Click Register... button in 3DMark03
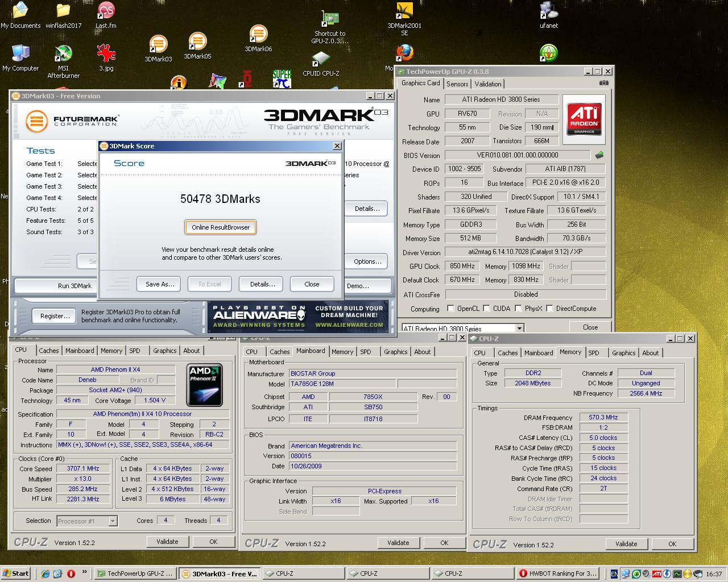Image resolution: width=728 pixels, height=582 pixels. coord(55,316)
